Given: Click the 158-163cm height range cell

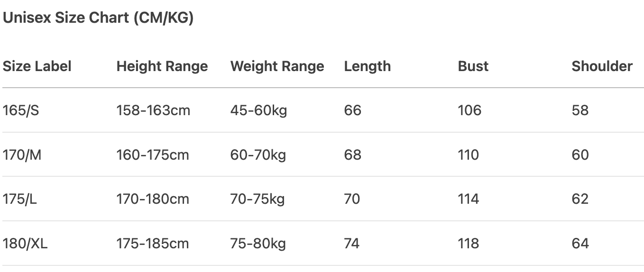Looking at the screenshot, I should tap(153, 110).
